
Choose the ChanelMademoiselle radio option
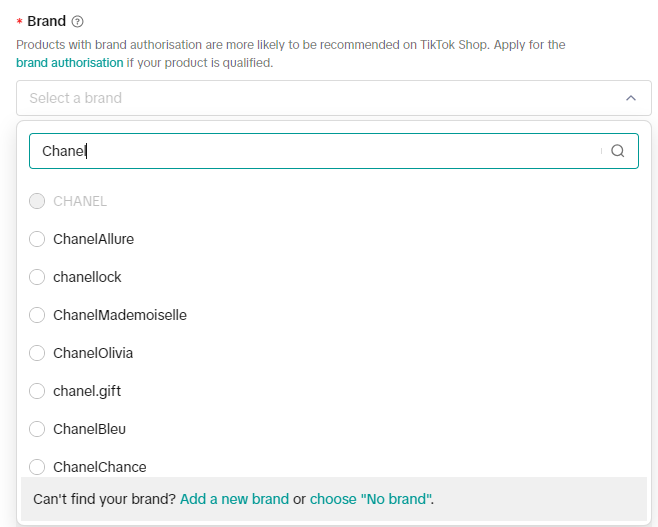37,315
